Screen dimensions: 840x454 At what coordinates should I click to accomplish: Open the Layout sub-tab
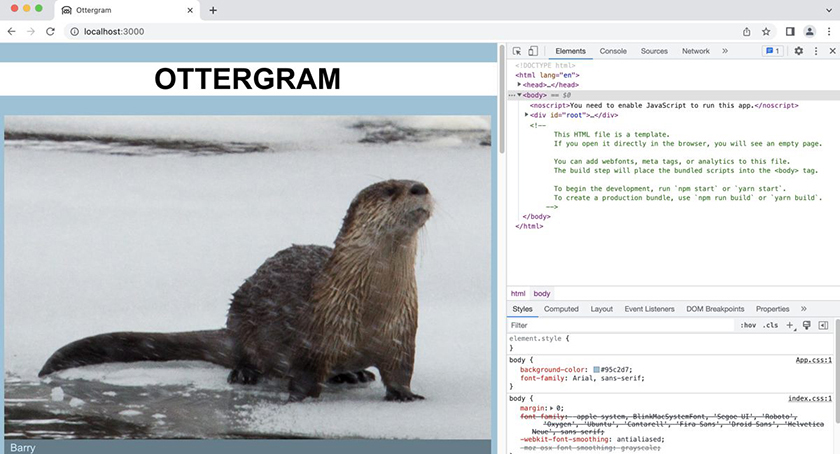click(601, 309)
